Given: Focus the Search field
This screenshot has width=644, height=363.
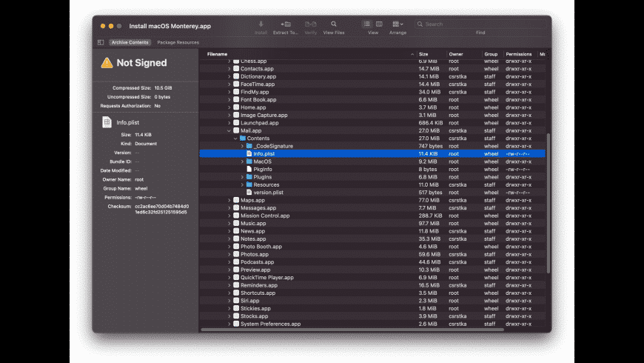Looking at the screenshot, I should click(480, 24).
